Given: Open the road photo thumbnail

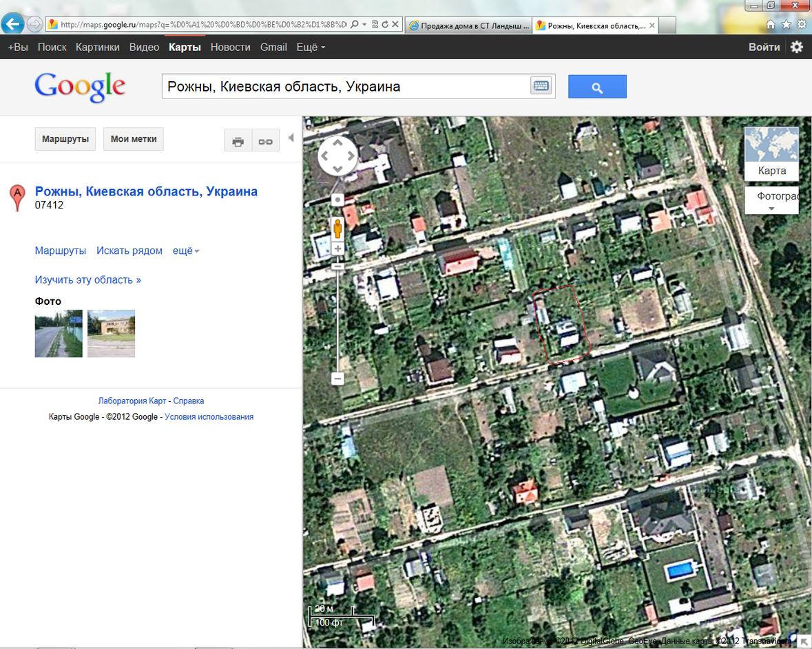Looking at the screenshot, I should point(59,334).
